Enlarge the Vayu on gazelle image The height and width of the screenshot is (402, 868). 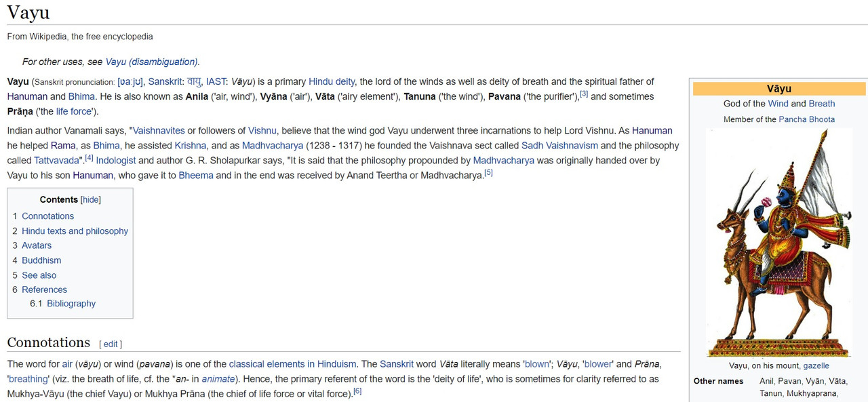click(779, 243)
